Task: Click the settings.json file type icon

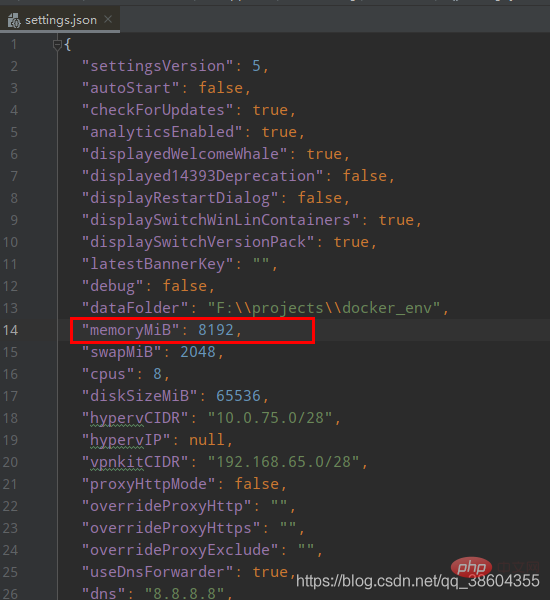Action: 14,20
